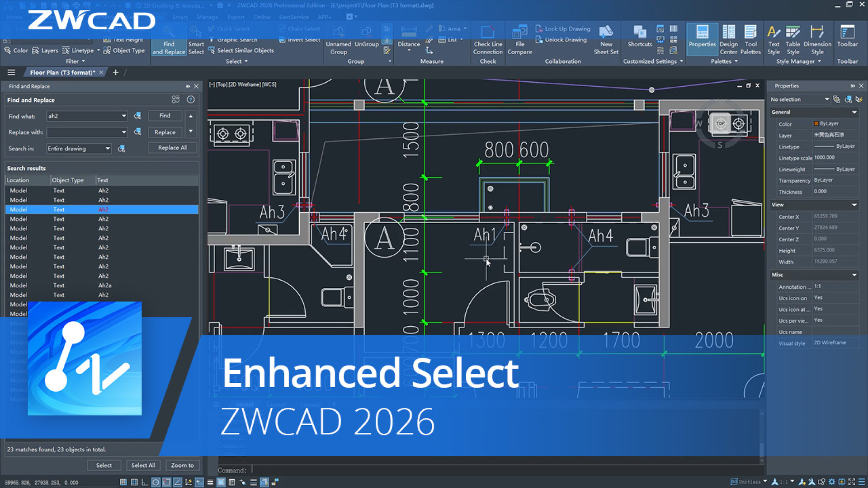The width and height of the screenshot is (868, 488).
Task: Click the Color filter tool
Action: (x=16, y=51)
